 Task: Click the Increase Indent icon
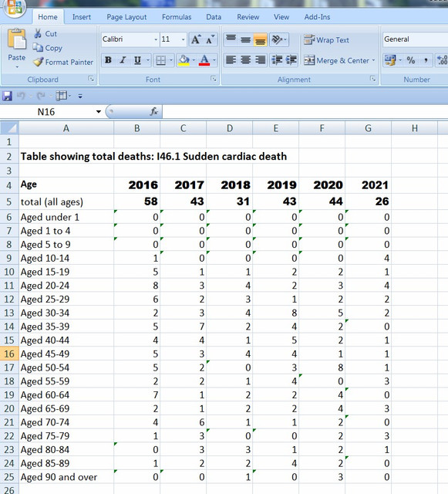(x=291, y=60)
